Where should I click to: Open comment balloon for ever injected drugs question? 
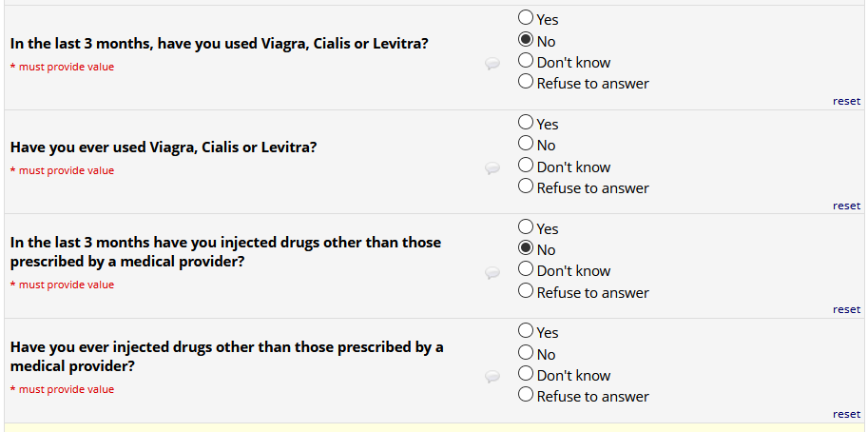(492, 377)
